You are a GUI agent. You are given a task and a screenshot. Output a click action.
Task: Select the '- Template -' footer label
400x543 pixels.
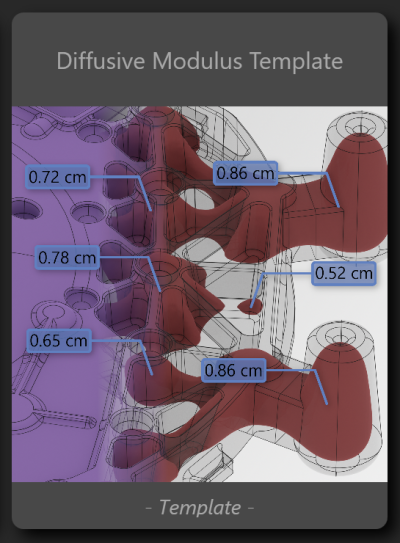point(200,507)
